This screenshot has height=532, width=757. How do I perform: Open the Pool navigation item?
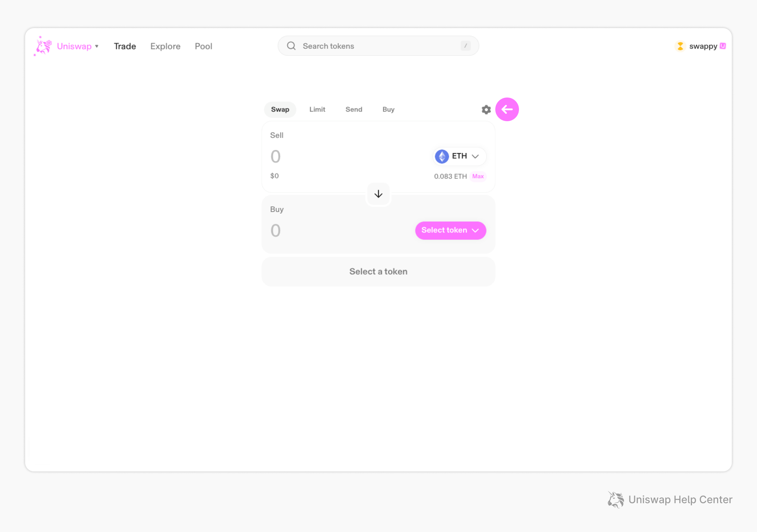[203, 46]
